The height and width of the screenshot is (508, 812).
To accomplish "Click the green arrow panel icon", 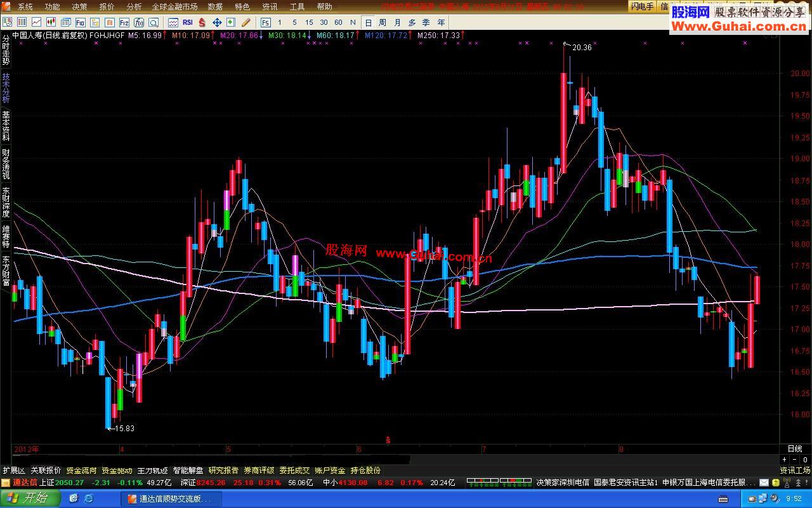I will pyautogui.click(x=231, y=22).
